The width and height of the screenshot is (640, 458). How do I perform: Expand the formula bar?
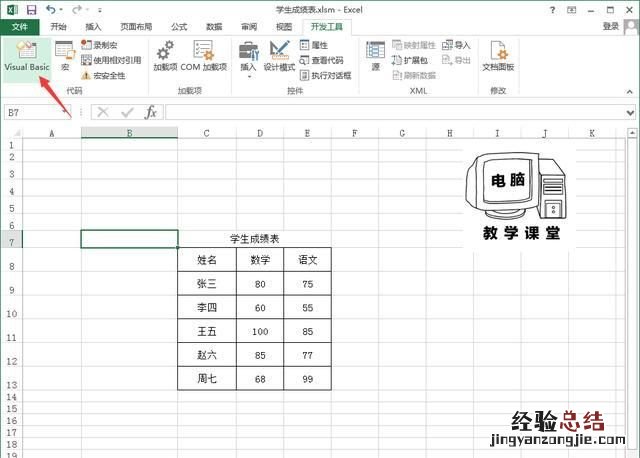(x=631, y=113)
